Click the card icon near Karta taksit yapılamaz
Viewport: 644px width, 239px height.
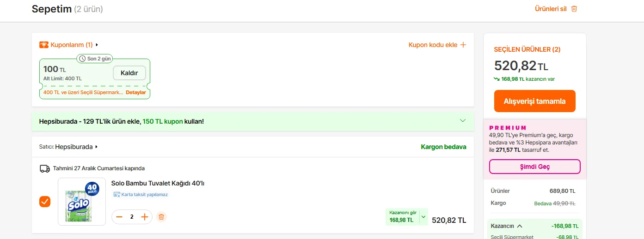tap(117, 195)
